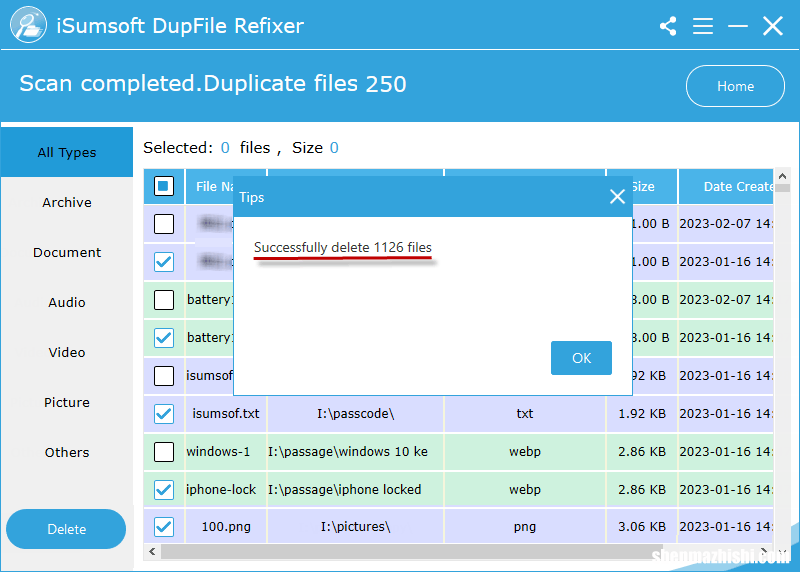
Task: Select the Document category tab
Action: click(67, 253)
